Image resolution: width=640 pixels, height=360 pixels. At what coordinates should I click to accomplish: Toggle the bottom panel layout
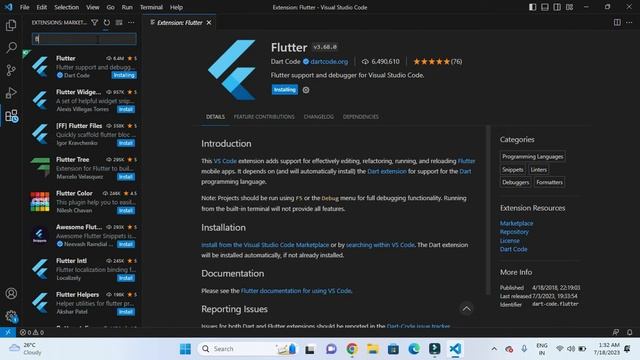click(x=545, y=7)
